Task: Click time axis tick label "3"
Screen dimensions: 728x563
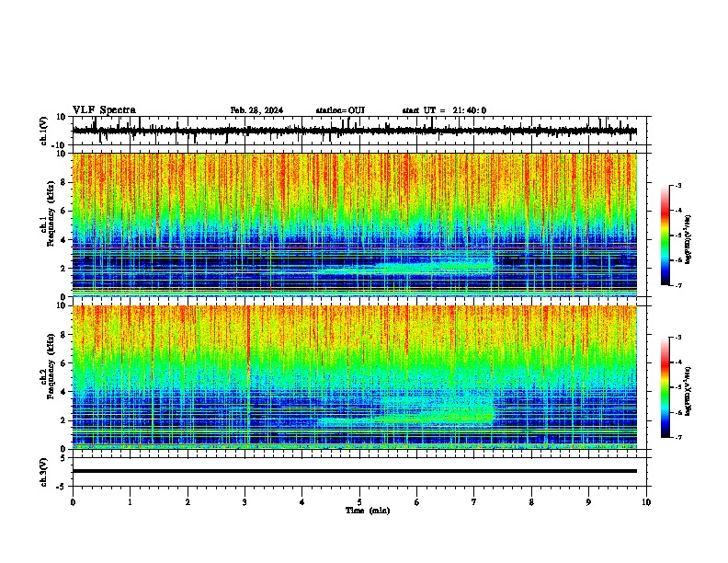Action: (245, 502)
